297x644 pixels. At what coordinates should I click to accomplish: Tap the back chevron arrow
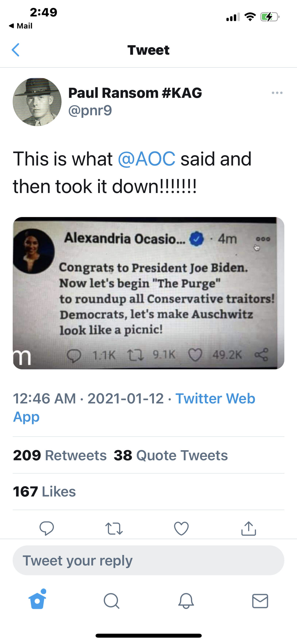click(16, 50)
